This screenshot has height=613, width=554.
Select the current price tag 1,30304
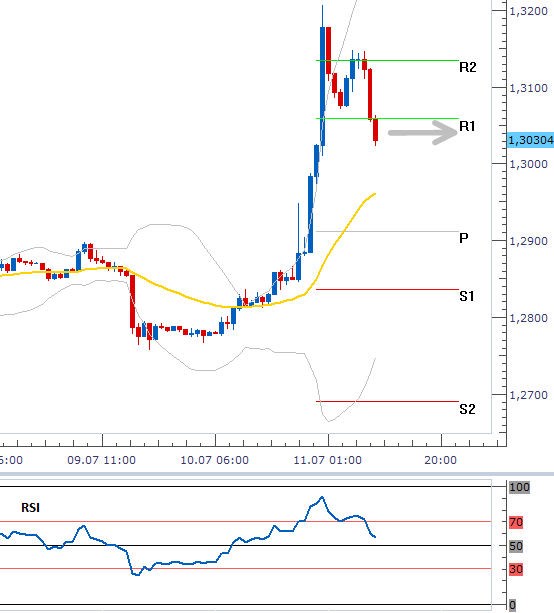(531, 140)
